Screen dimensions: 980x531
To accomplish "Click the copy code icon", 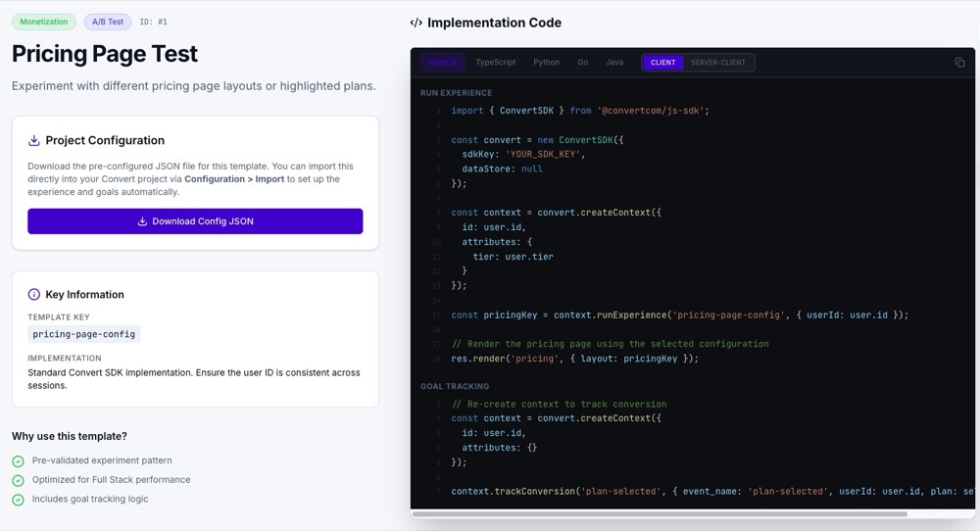I will (x=959, y=63).
